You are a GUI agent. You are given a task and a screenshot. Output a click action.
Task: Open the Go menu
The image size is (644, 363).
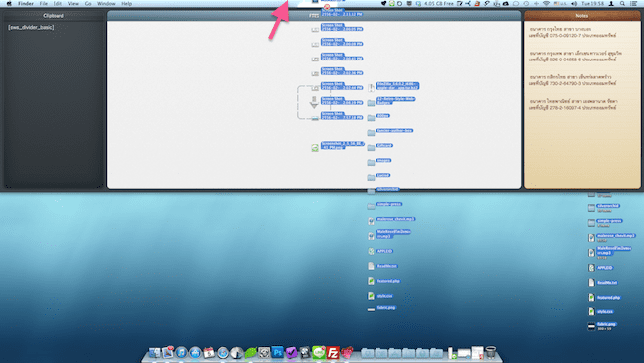[88, 4]
